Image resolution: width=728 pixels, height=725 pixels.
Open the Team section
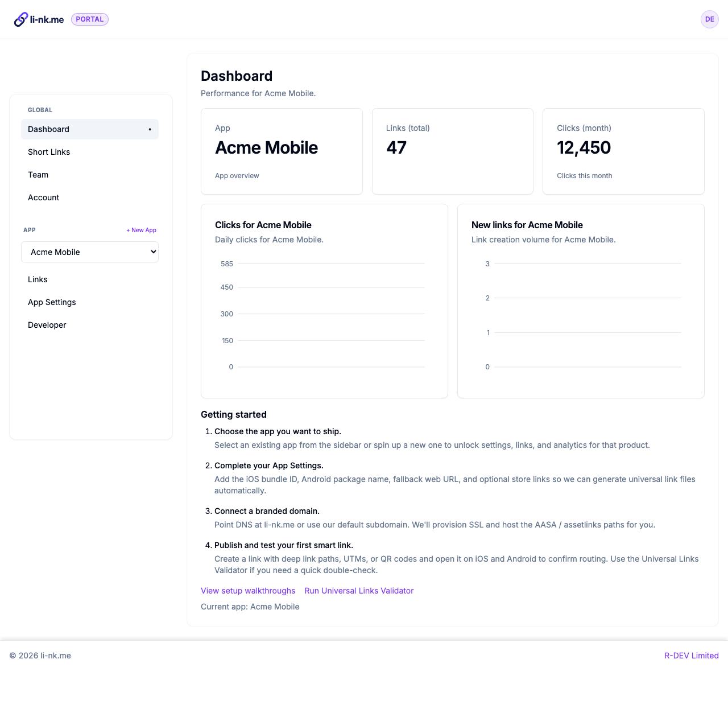(38, 175)
